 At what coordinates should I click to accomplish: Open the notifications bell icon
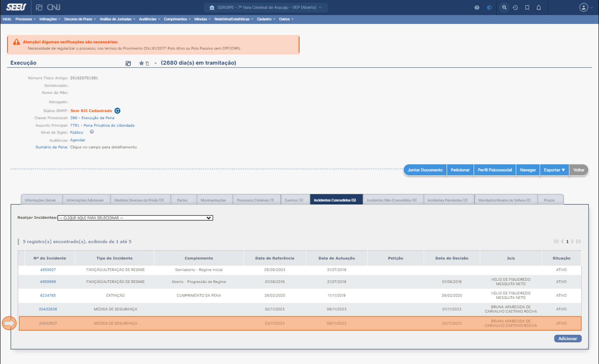pos(539,8)
